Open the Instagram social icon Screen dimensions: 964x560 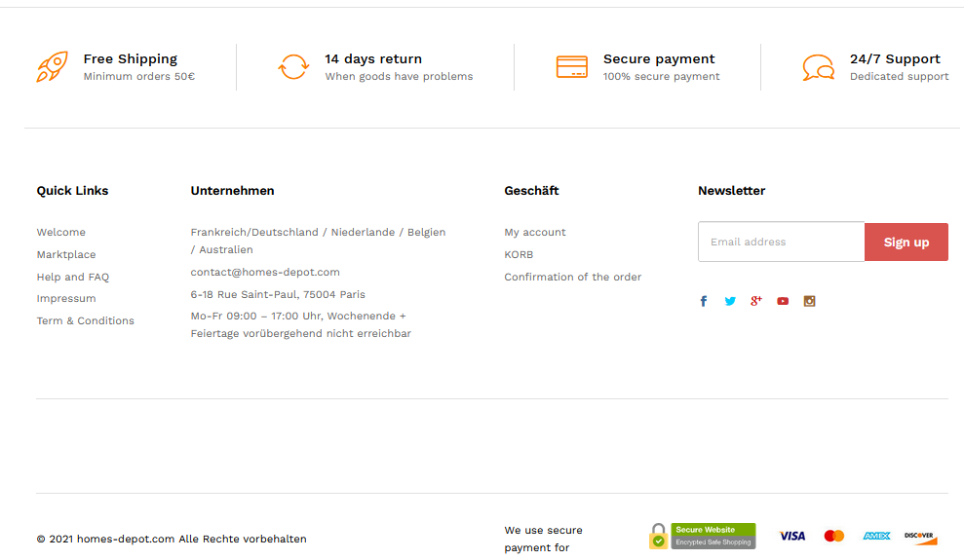(x=809, y=301)
